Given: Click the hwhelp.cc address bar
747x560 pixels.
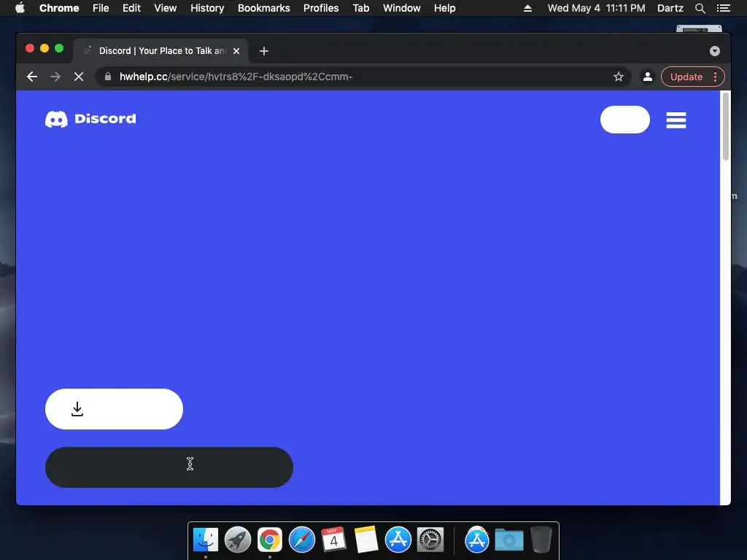Looking at the screenshot, I should [x=362, y=77].
